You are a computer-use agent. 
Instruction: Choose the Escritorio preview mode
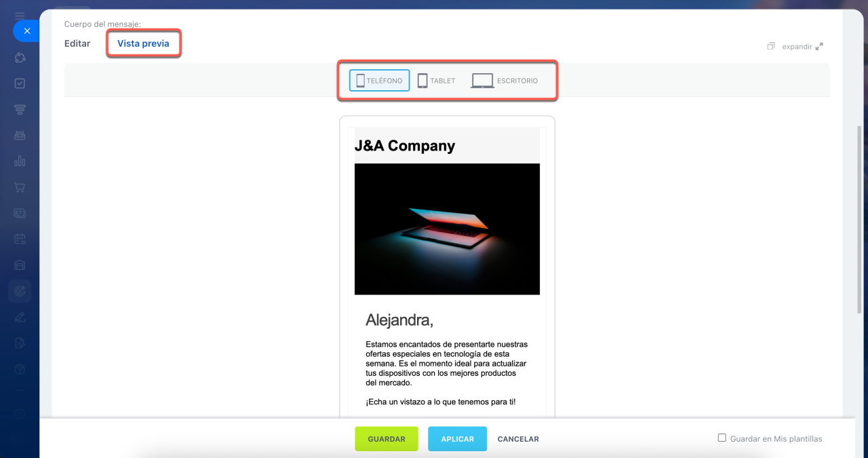[x=505, y=81]
